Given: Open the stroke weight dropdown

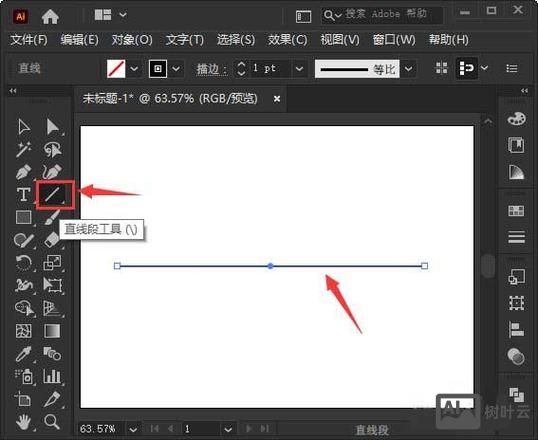Looking at the screenshot, I should point(299,69).
